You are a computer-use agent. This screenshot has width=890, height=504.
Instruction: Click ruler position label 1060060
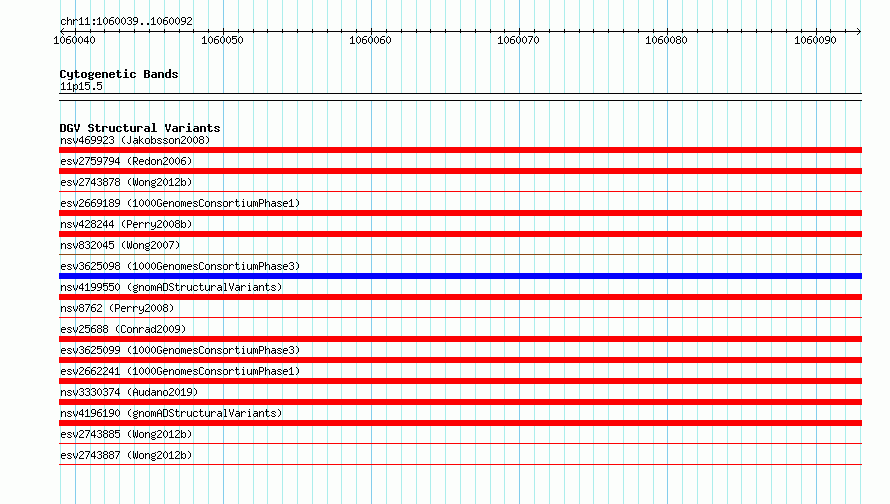tap(370, 40)
